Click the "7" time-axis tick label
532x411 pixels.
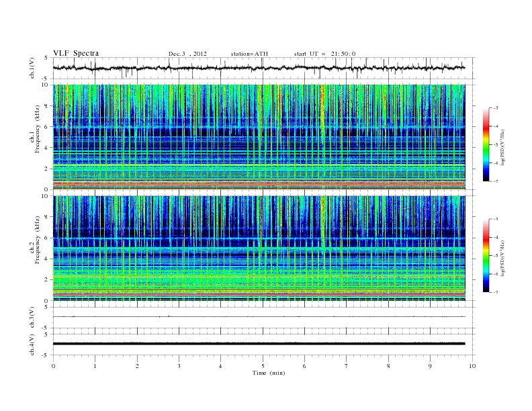tap(347, 366)
